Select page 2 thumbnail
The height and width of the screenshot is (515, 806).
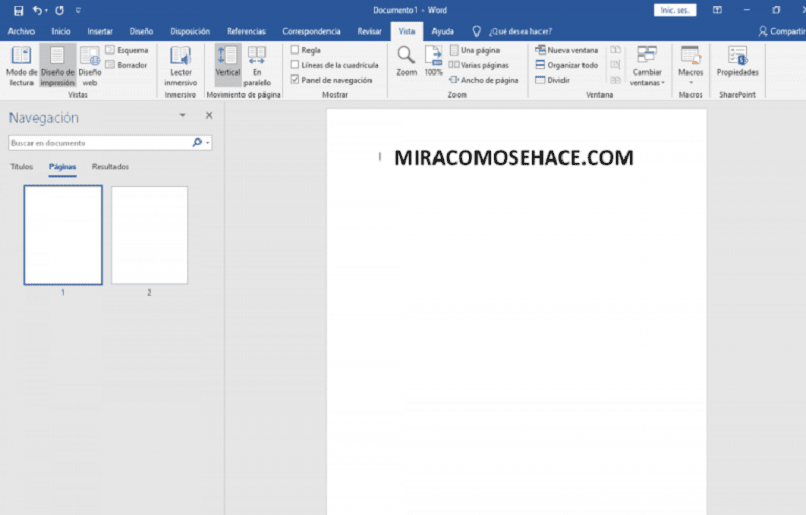150,235
